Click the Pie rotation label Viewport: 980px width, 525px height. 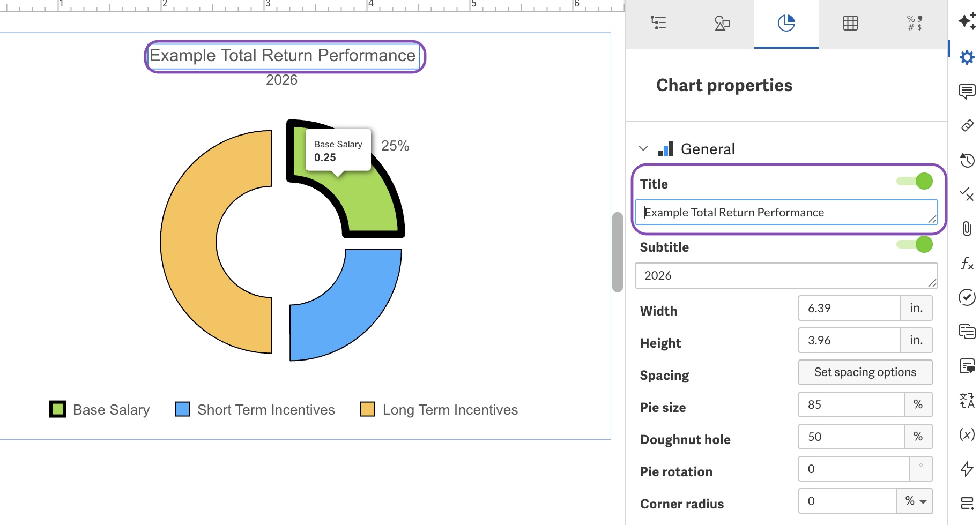point(676,472)
